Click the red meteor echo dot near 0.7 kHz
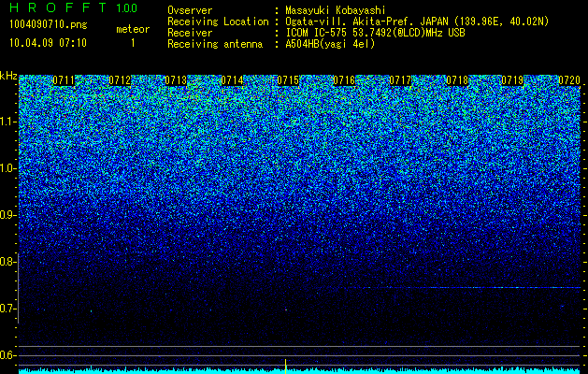Screen dimensions: 588x374 point(286,310)
